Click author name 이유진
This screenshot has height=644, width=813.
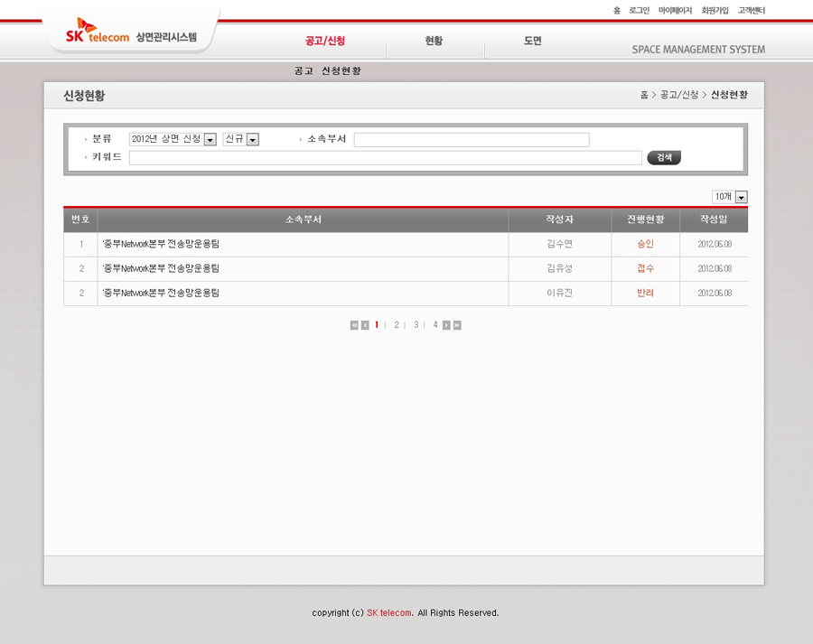point(559,293)
